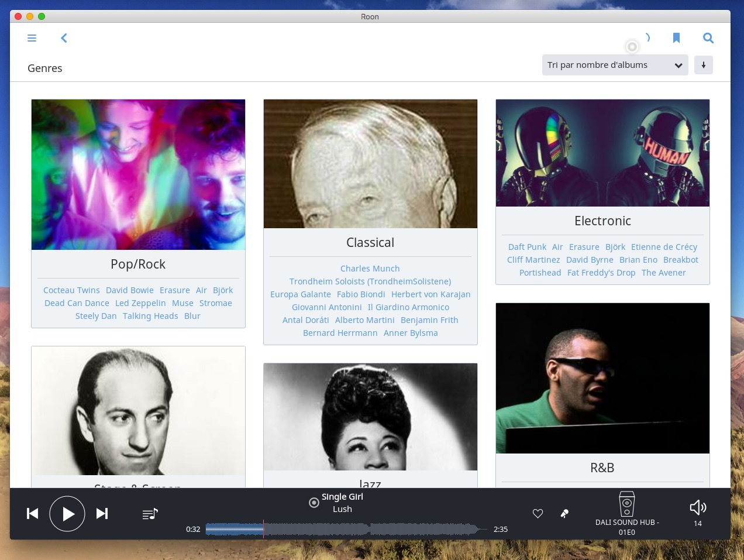The height and width of the screenshot is (560, 744).
Task: Open artist The Avener
Action: [664, 273]
